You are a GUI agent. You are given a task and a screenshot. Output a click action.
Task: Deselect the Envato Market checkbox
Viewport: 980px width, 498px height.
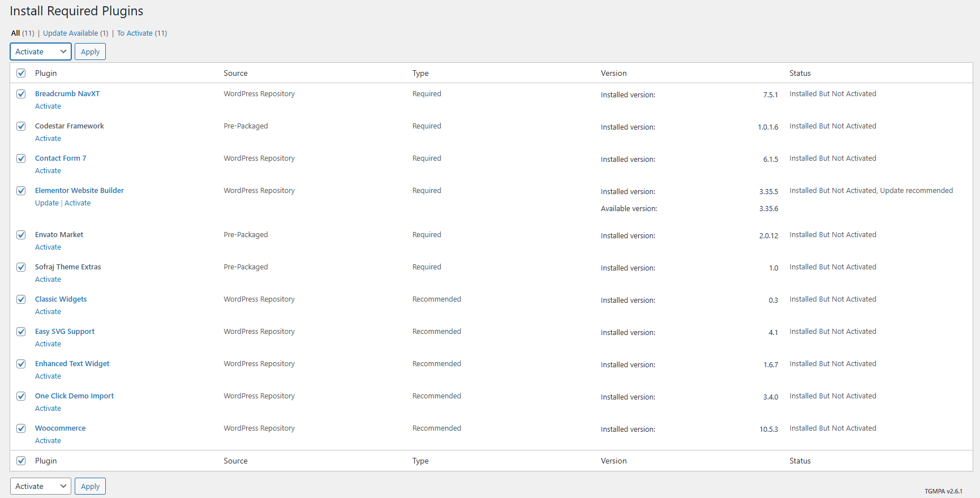coord(21,235)
